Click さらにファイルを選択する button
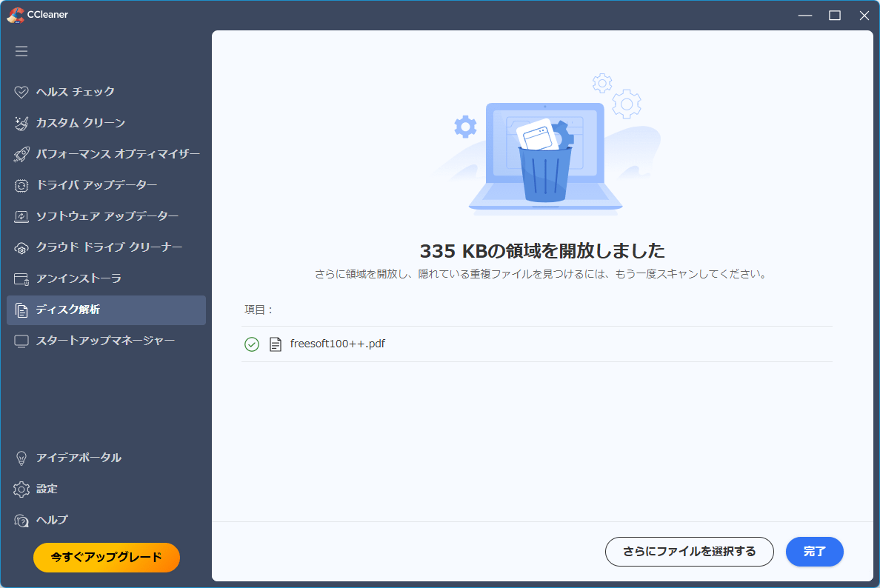 click(689, 552)
